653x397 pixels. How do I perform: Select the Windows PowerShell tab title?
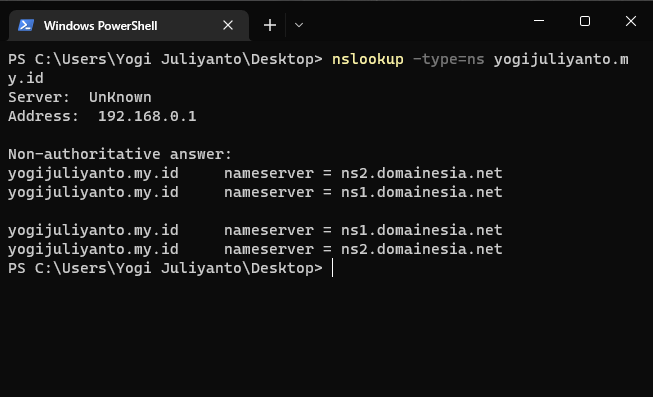click(x=100, y=26)
